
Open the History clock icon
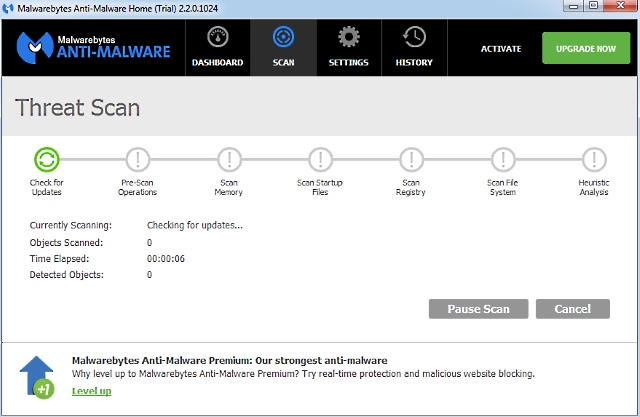coord(413,38)
